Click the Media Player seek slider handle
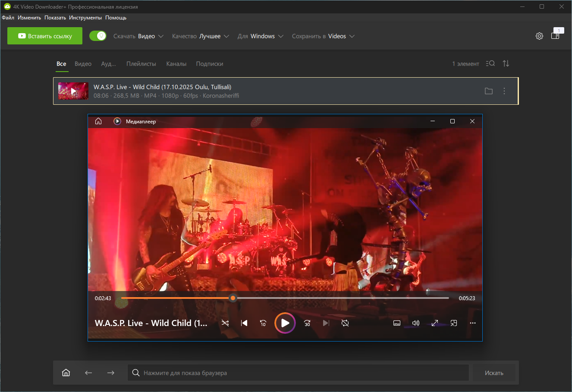This screenshot has height=392, width=572. 233,298
